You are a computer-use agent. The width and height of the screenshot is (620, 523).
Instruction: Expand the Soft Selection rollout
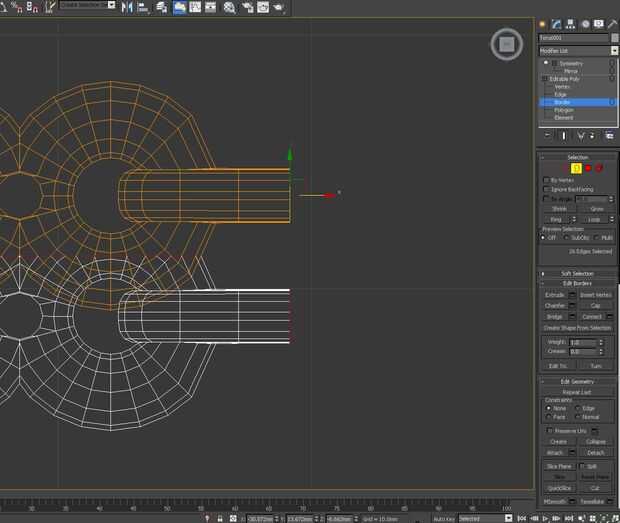click(x=577, y=273)
